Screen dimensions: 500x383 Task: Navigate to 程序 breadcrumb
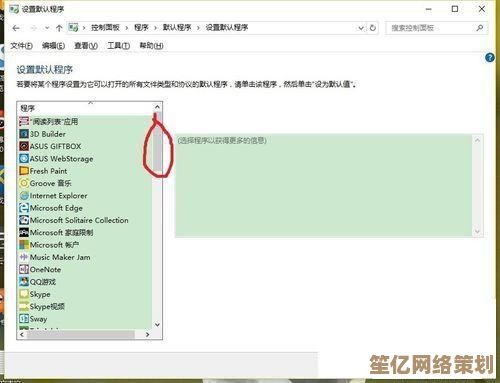tap(141, 28)
